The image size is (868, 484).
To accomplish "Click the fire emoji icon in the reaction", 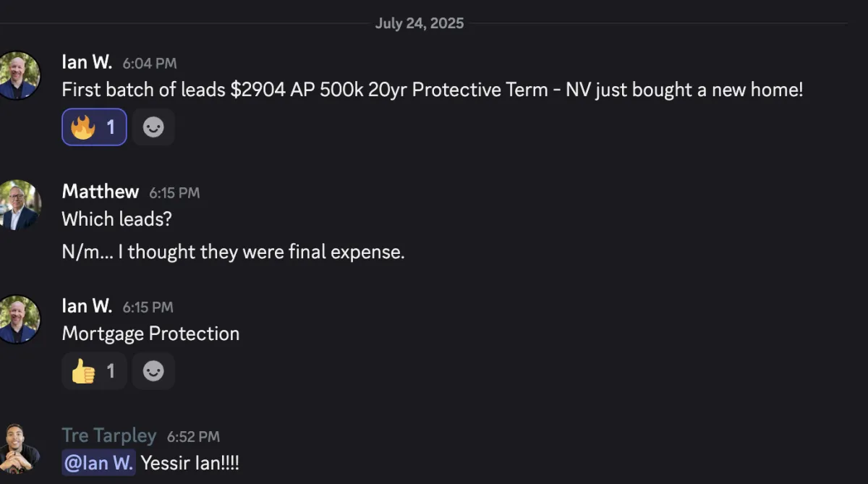I will coord(83,127).
